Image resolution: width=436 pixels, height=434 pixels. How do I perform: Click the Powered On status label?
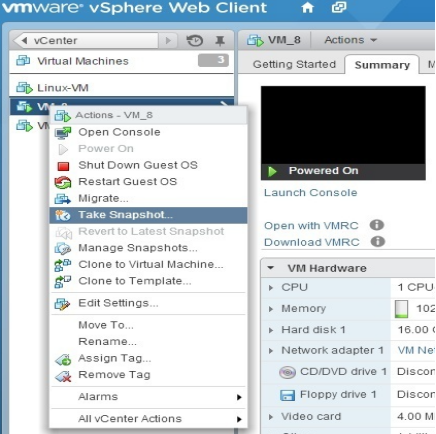tap(323, 171)
